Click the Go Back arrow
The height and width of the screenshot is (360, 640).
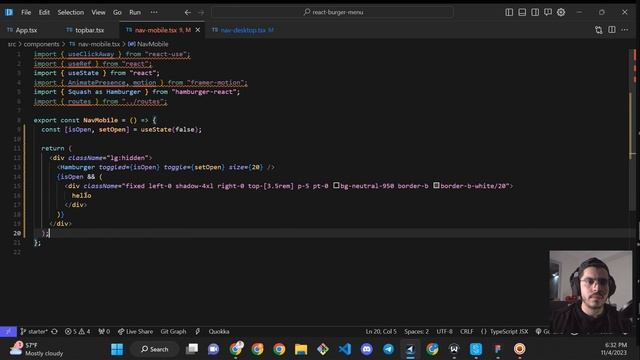(187, 12)
